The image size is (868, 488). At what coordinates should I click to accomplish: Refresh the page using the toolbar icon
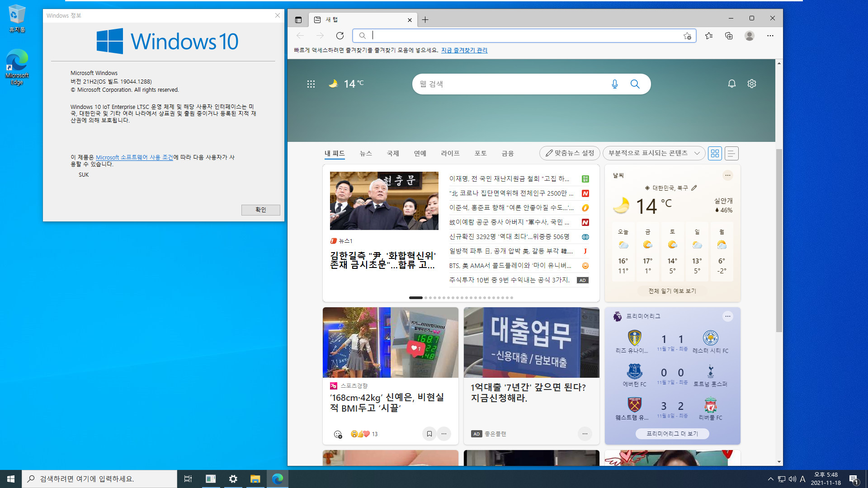(x=340, y=36)
